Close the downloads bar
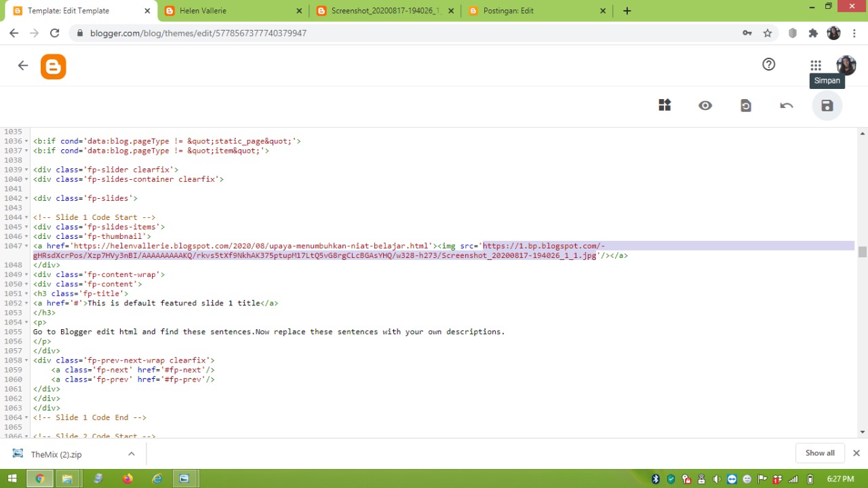 (856, 453)
